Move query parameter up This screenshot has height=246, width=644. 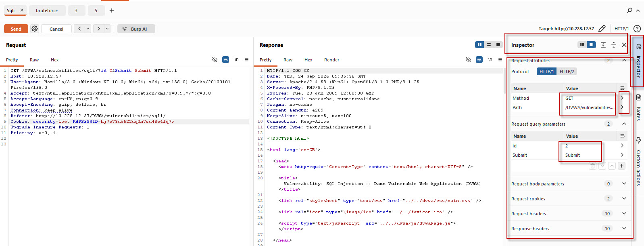tap(612, 166)
